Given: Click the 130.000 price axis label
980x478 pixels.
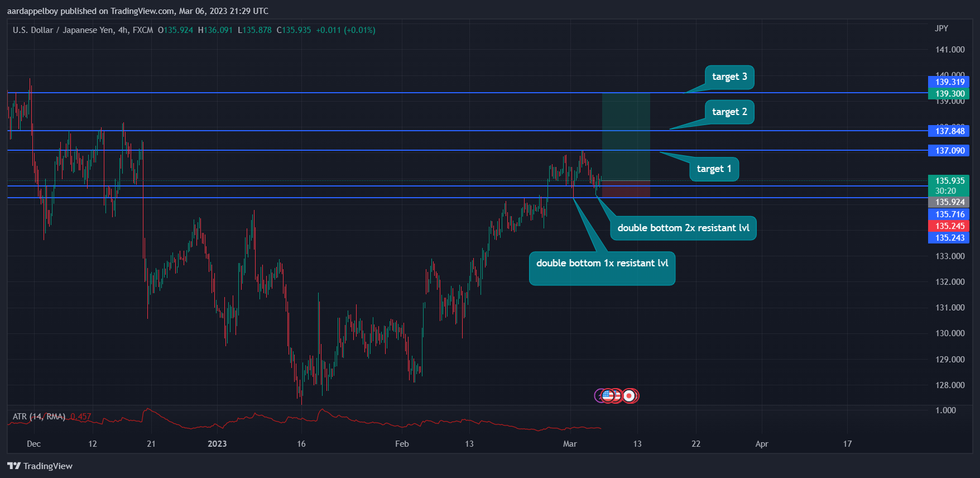Looking at the screenshot, I should [x=950, y=333].
